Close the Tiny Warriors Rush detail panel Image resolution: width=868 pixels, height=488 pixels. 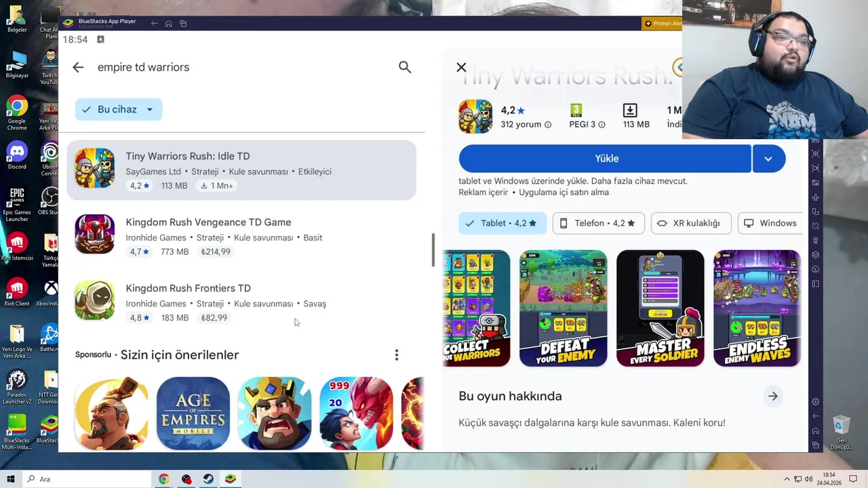coord(461,67)
